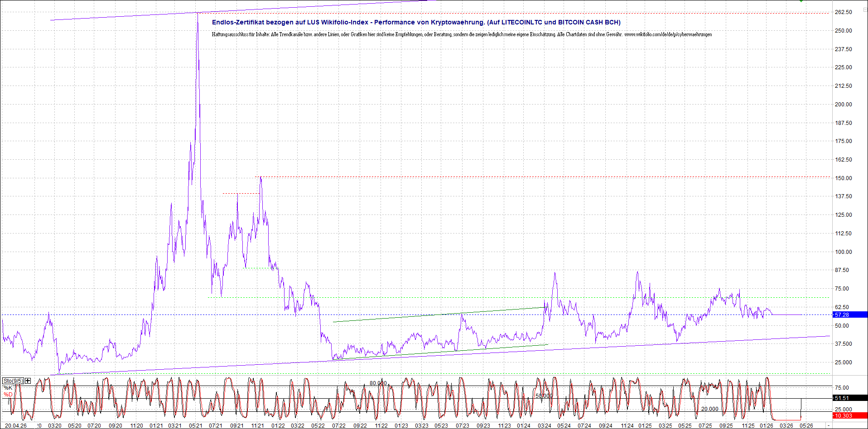This screenshot has width=868, height=429.
Task: Click the 150.00 price axis label
Action: click(843, 178)
